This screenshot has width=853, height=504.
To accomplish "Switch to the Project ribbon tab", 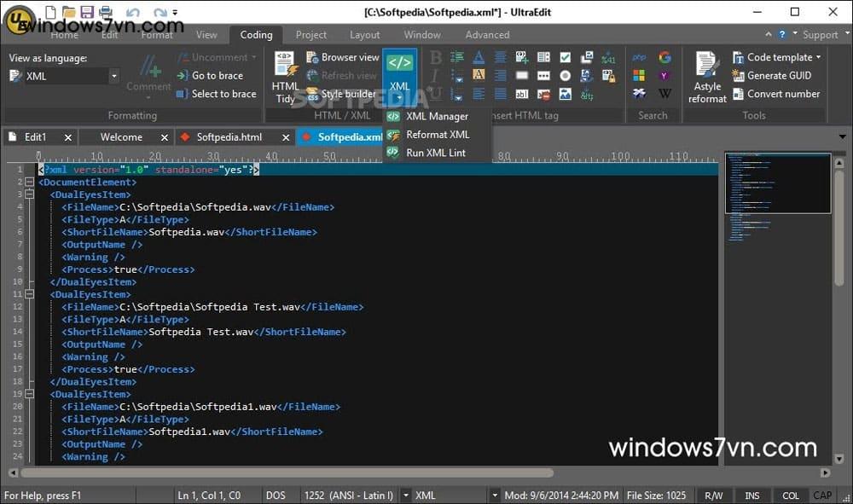I will click(311, 35).
